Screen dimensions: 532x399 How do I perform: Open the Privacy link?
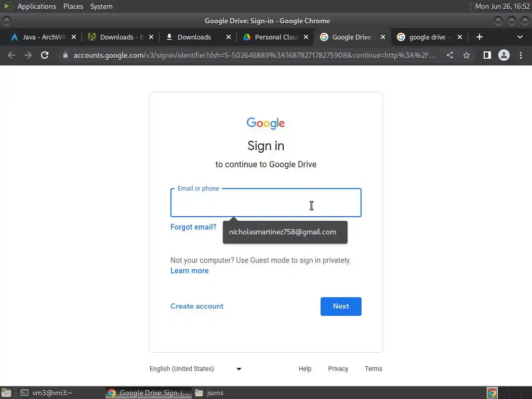coord(338,369)
